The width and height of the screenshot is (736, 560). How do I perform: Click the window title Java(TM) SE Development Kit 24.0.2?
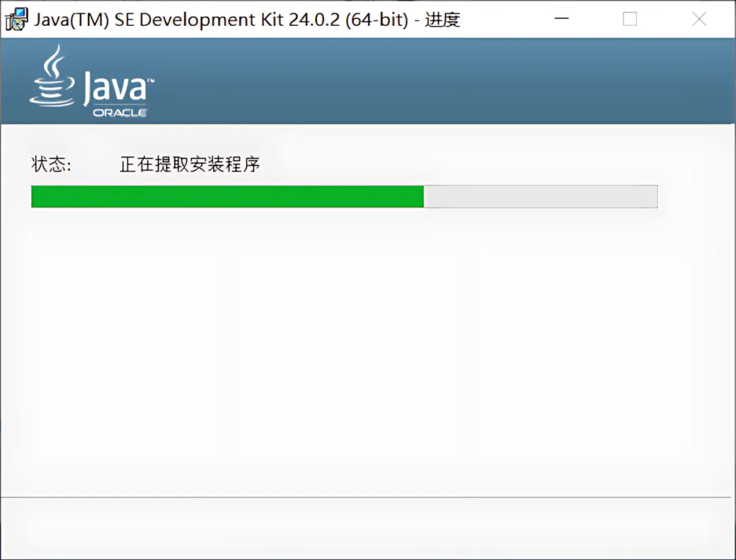[x=247, y=20]
